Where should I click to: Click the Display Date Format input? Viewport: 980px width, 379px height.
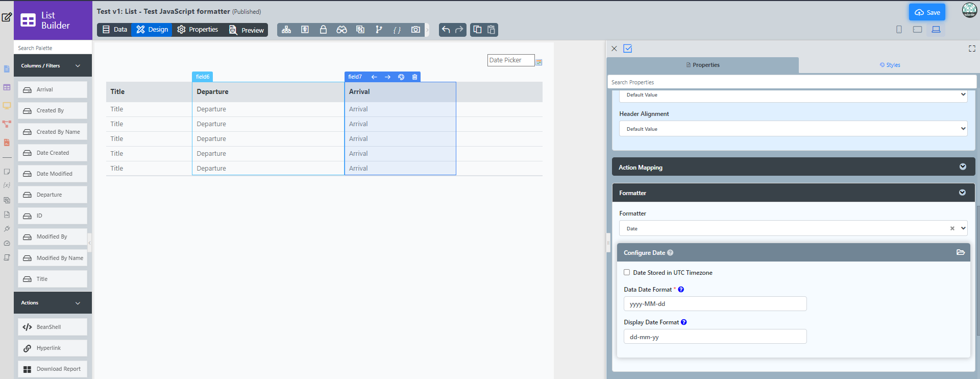coord(715,337)
